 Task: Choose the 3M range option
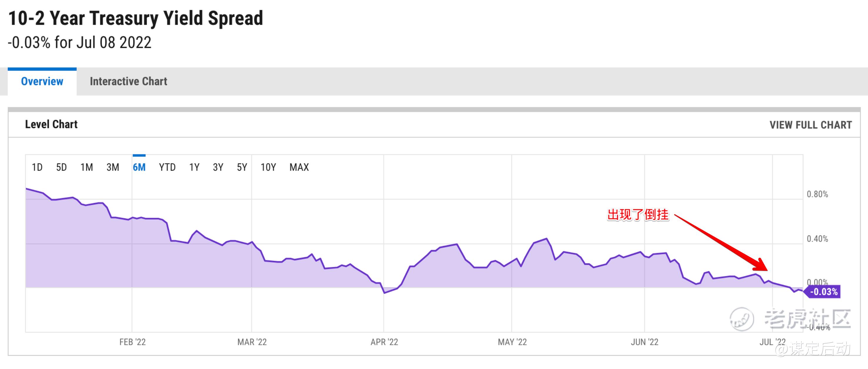click(x=113, y=167)
